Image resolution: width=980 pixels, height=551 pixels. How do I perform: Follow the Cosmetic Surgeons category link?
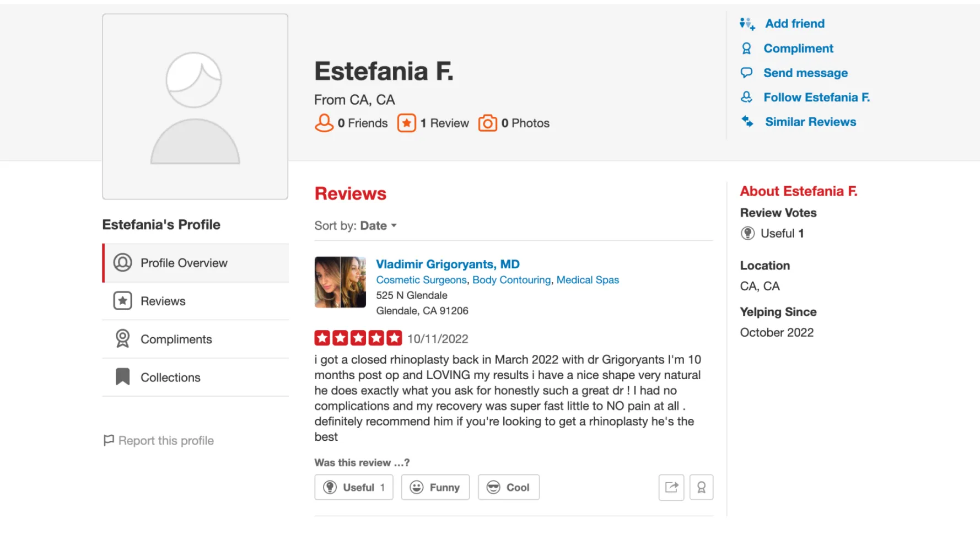click(421, 280)
